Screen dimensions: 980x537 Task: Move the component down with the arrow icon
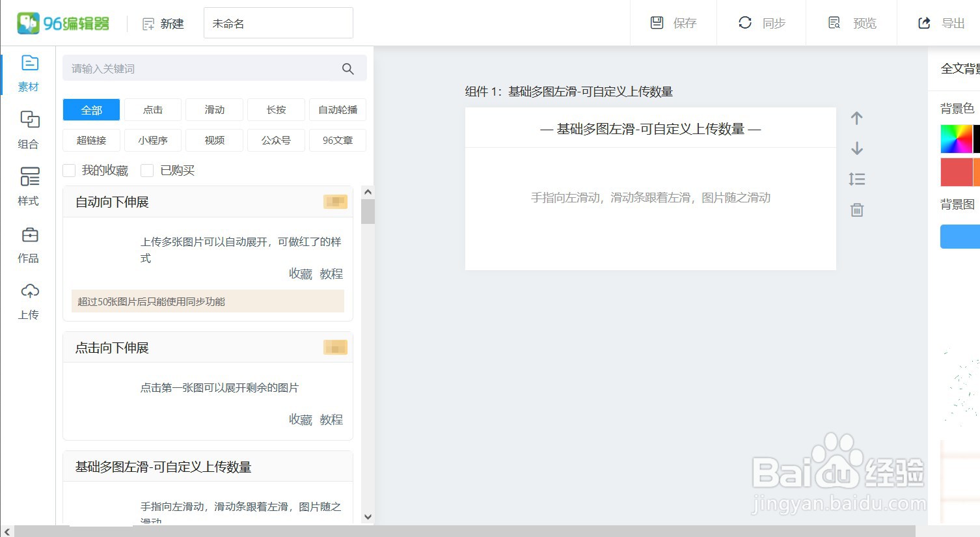click(856, 148)
